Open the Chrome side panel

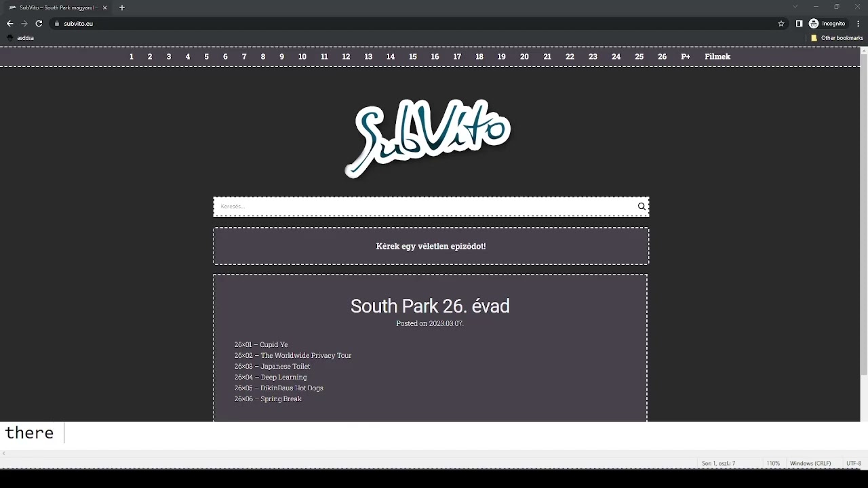pyautogui.click(x=799, y=23)
